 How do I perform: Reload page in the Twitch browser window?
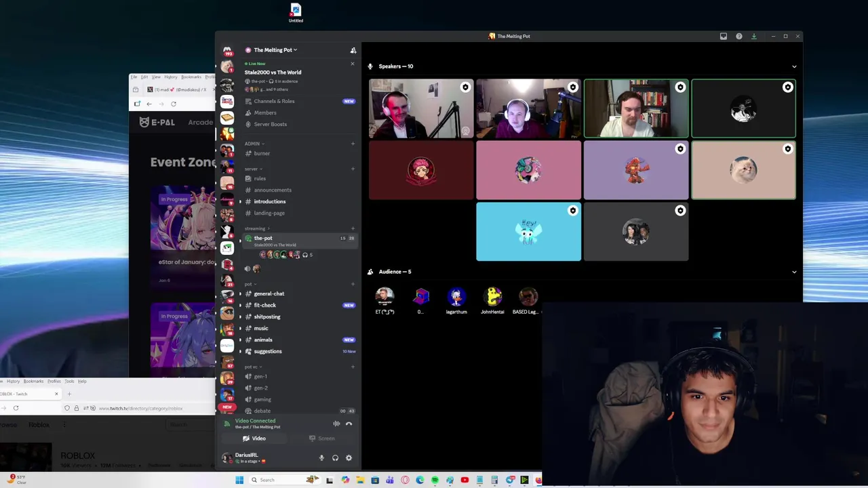pos(16,408)
